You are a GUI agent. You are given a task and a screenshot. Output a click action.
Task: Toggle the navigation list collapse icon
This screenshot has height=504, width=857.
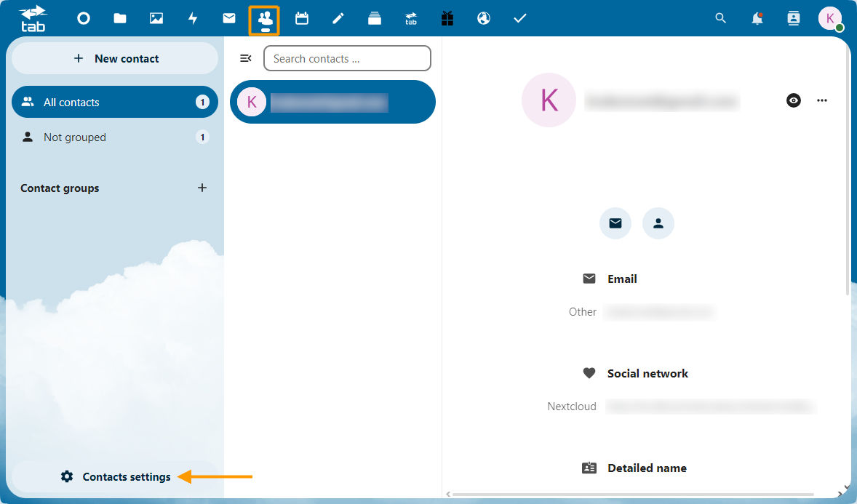tap(246, 58)
